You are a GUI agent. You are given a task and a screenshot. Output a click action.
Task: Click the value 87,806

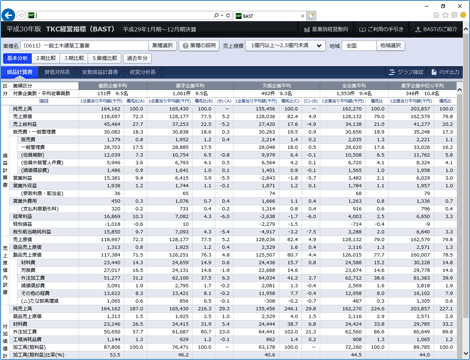click(112, 347)
